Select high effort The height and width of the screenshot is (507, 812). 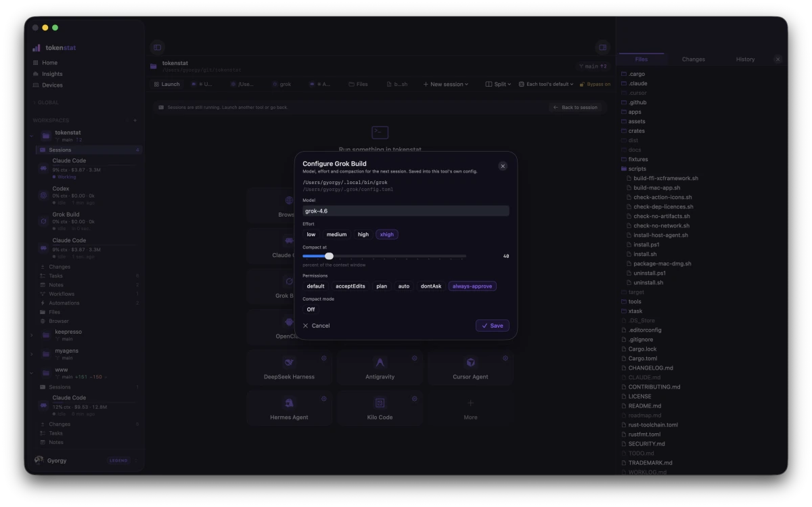pyautogui.click(x=363, y=234)
